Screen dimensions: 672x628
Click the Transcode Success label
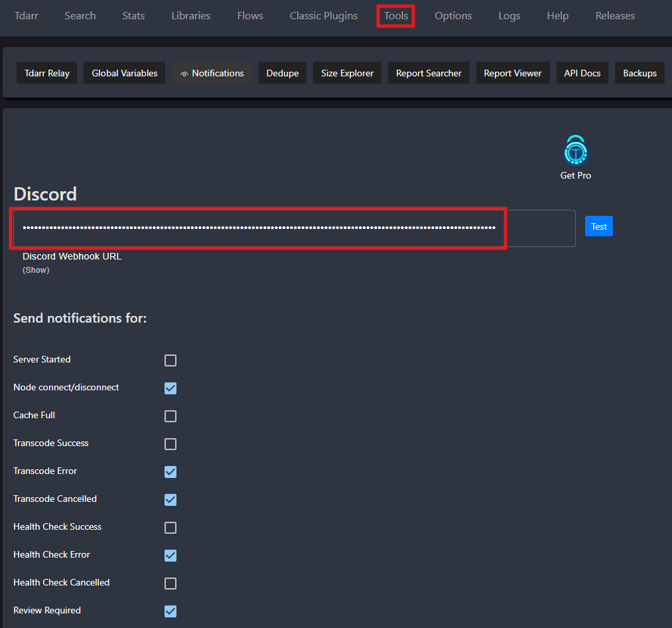tap(51, 443)
